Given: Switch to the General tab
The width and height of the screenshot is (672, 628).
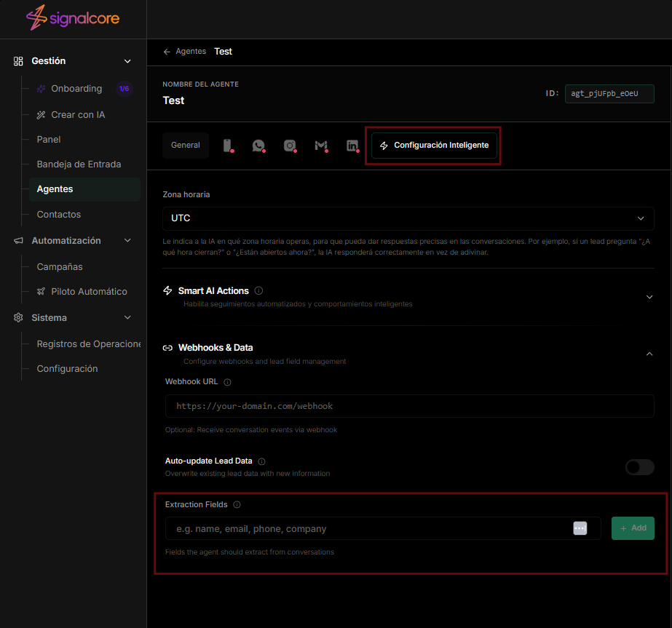Looking at the screenshot, I should click(x=186, y=146).
